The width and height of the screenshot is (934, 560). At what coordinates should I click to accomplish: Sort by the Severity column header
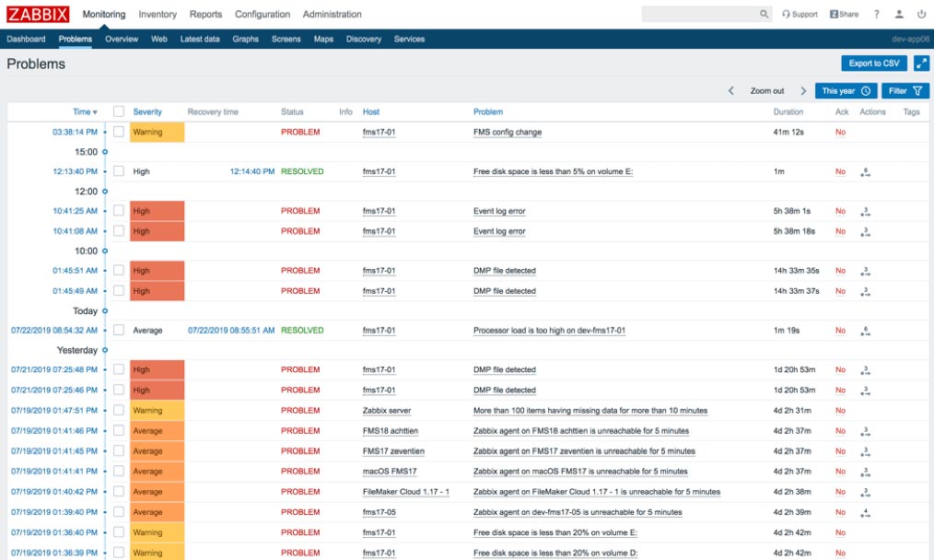pos(147,111)
